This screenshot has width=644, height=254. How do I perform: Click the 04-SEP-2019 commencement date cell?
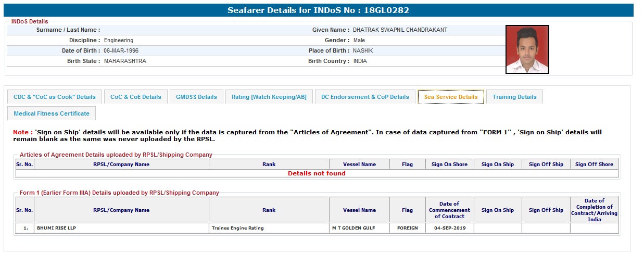[449, 228]
